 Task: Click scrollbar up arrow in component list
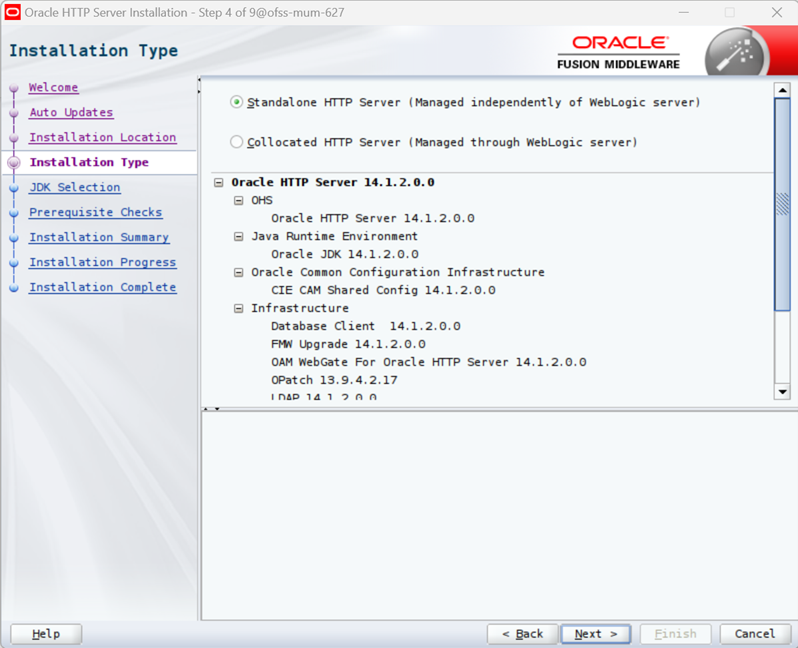(782, 90)
